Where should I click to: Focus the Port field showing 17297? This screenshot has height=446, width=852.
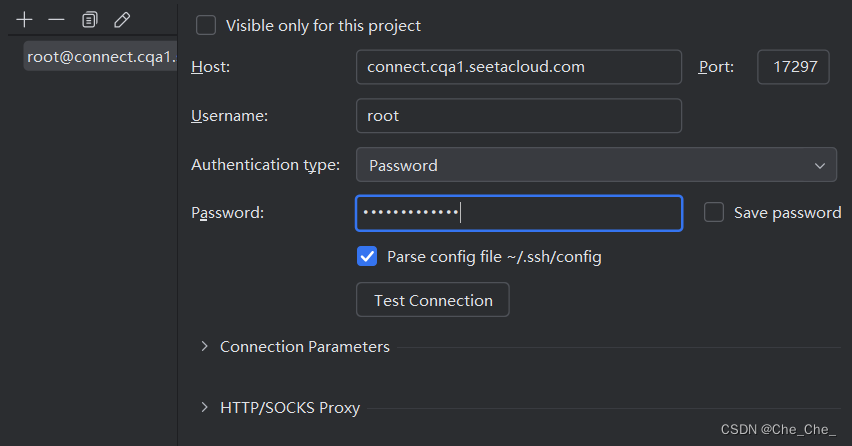pyautogui.click(x=793, y=67)
